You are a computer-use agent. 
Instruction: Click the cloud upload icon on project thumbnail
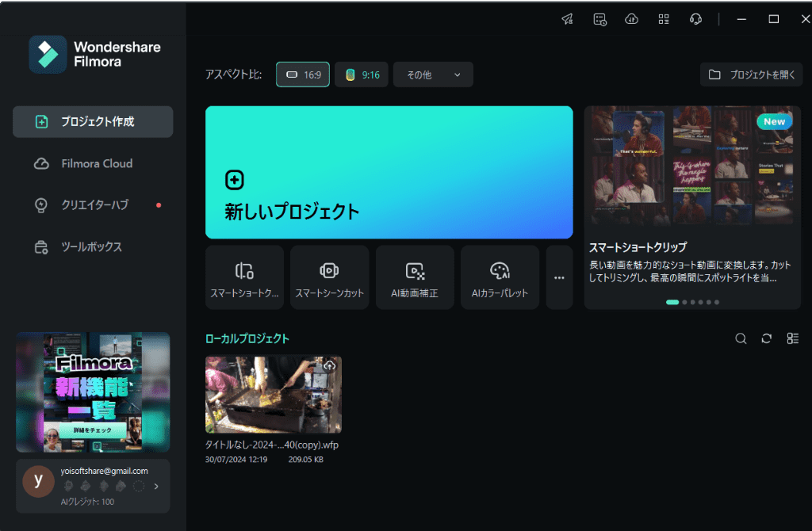click(330, 366)
